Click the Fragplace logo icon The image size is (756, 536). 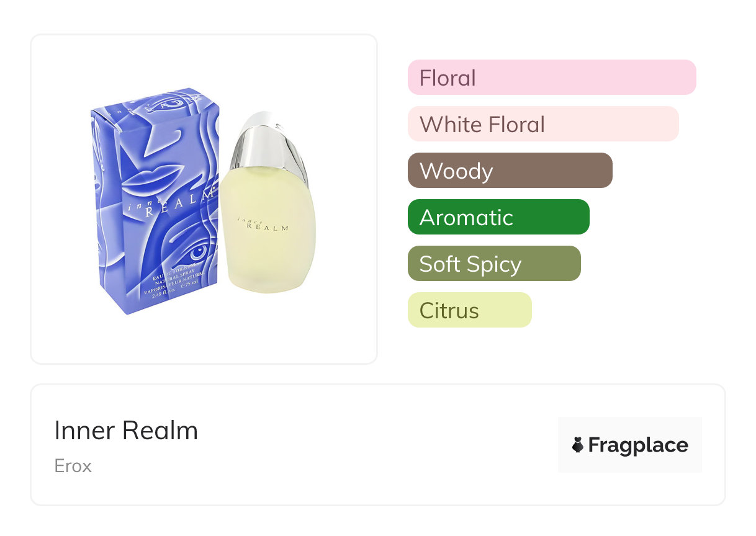pos(578,445)
